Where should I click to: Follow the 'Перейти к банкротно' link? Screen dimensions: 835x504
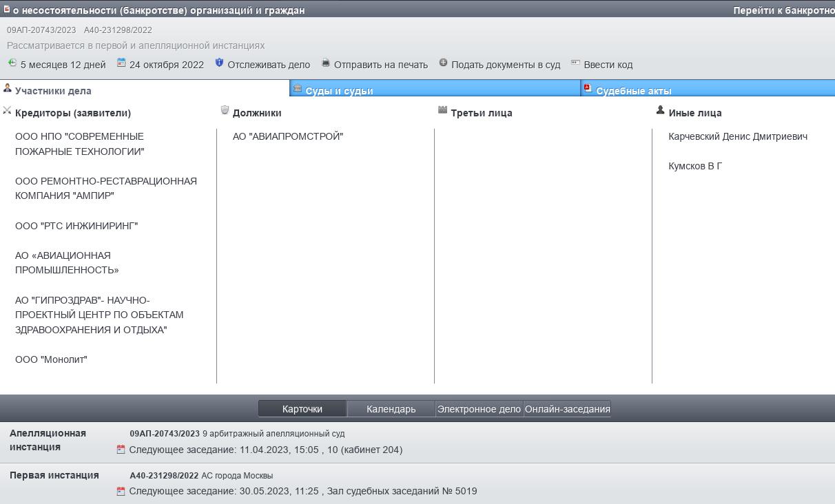click(x=784, y=10)
